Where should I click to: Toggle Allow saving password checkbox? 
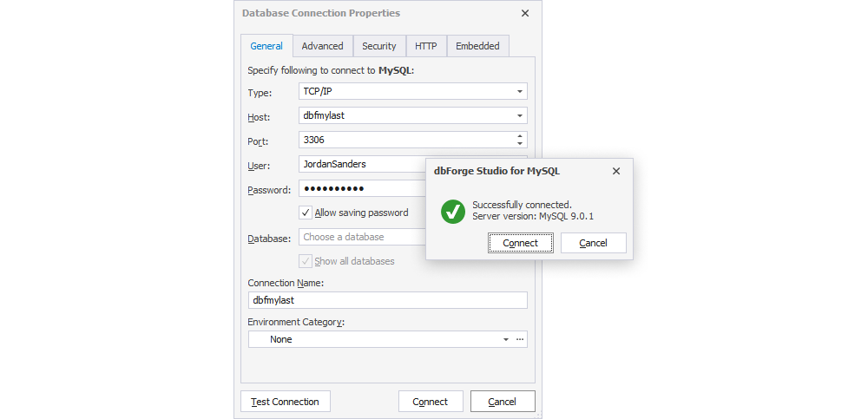pyautogui.click(x=306, y=213)
